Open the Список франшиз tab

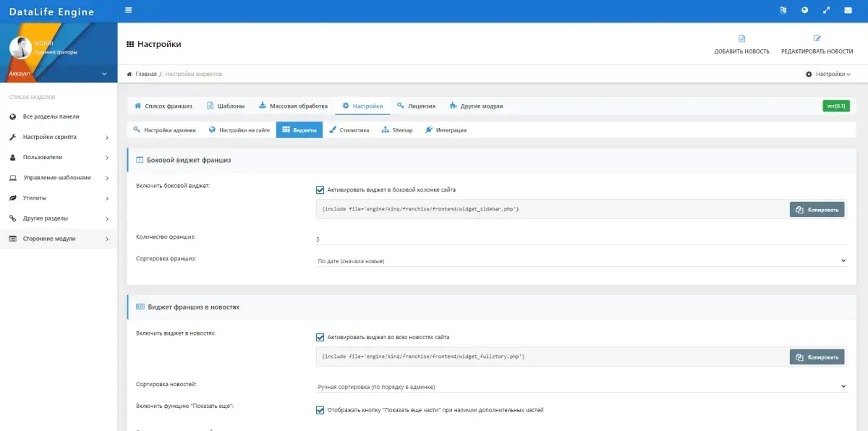click(163, 106)
